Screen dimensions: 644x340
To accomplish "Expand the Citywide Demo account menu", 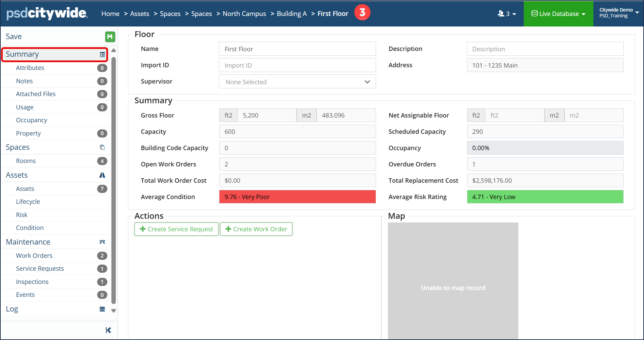I will (618, 13).
